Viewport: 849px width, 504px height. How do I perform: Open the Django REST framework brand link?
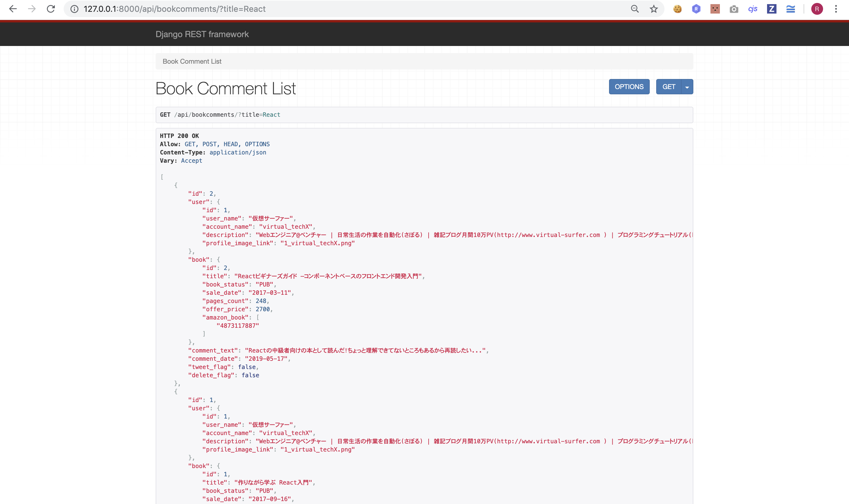point(202,34)
